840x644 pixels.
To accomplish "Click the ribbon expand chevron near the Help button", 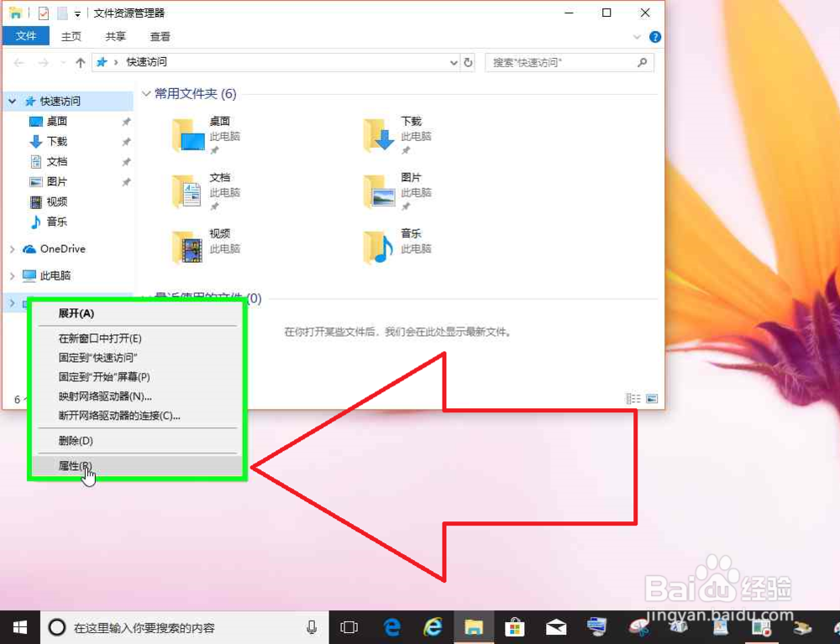I will 637,36.
